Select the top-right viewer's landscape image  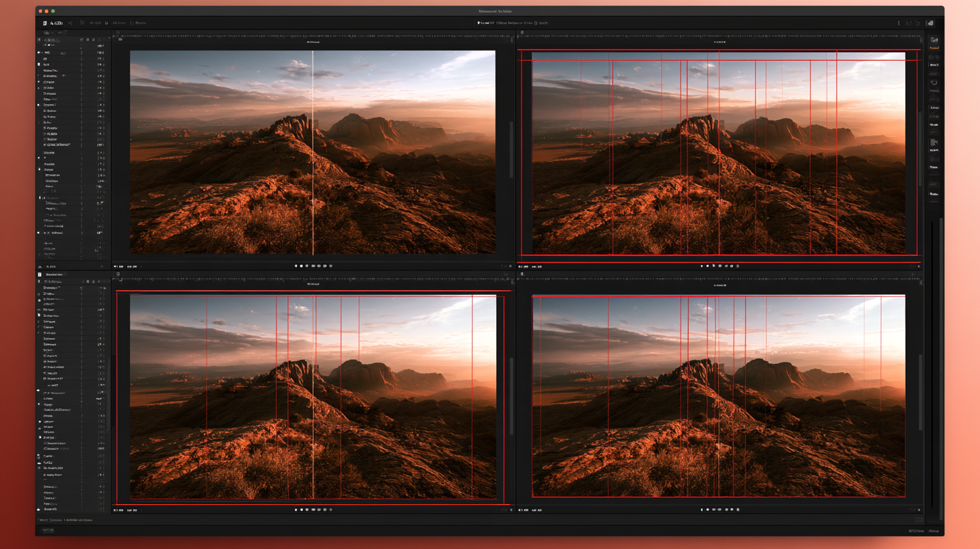[x=718, y=153]
